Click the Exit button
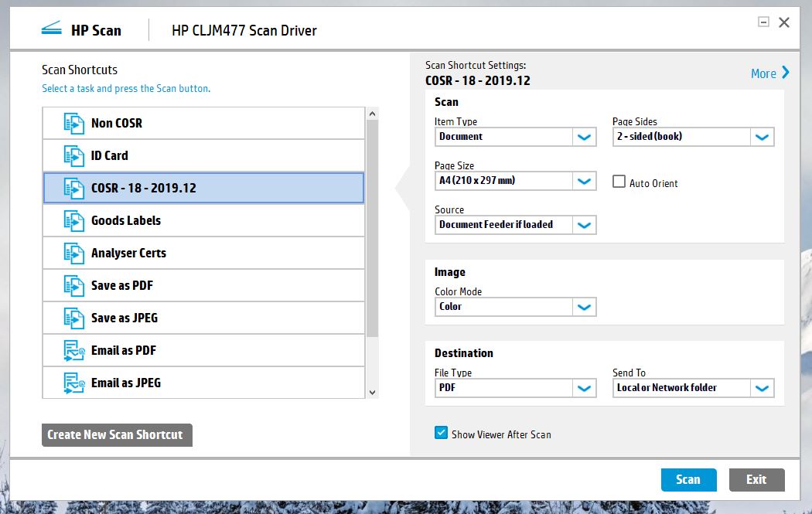Screen dimensions: 812x514 click(x=756, y=480)
